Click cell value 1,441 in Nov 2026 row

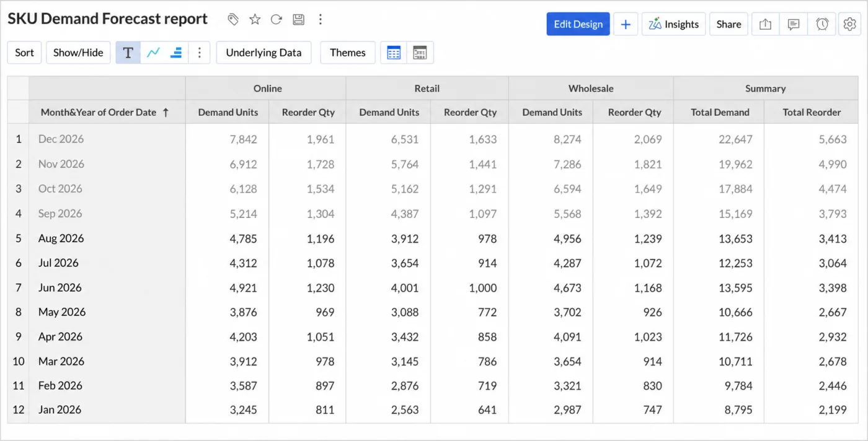tap(483, 164)
